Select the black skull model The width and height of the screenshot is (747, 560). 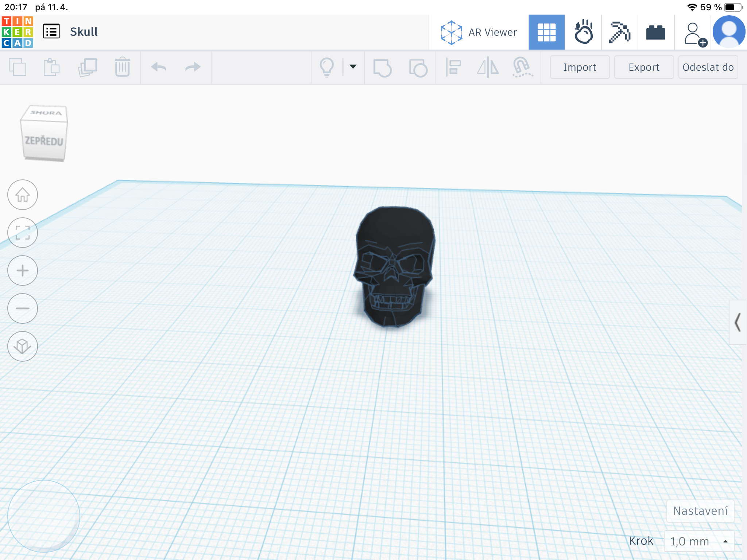(394, 266)
